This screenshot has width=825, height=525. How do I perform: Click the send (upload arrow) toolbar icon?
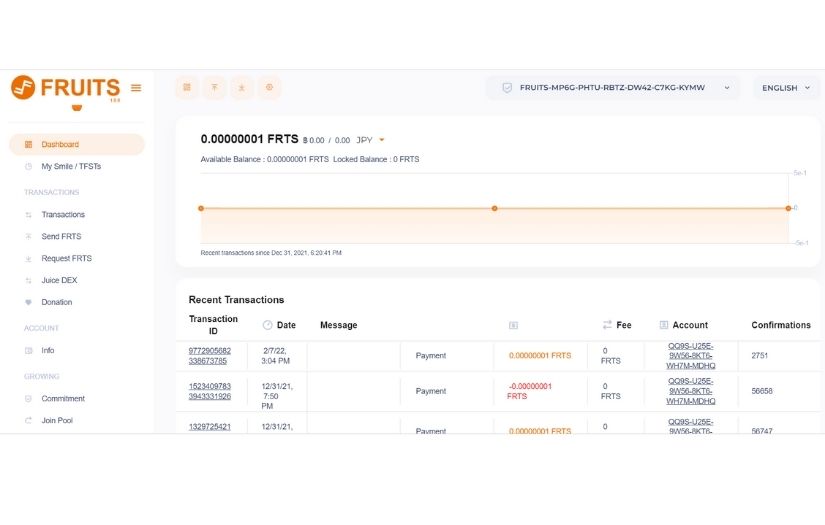(214, 87)
